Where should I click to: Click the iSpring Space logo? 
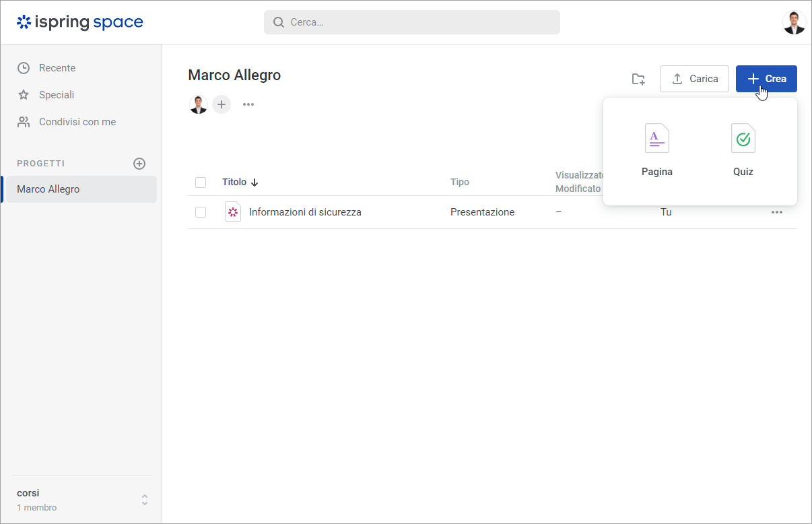click(x=80, y=22)
